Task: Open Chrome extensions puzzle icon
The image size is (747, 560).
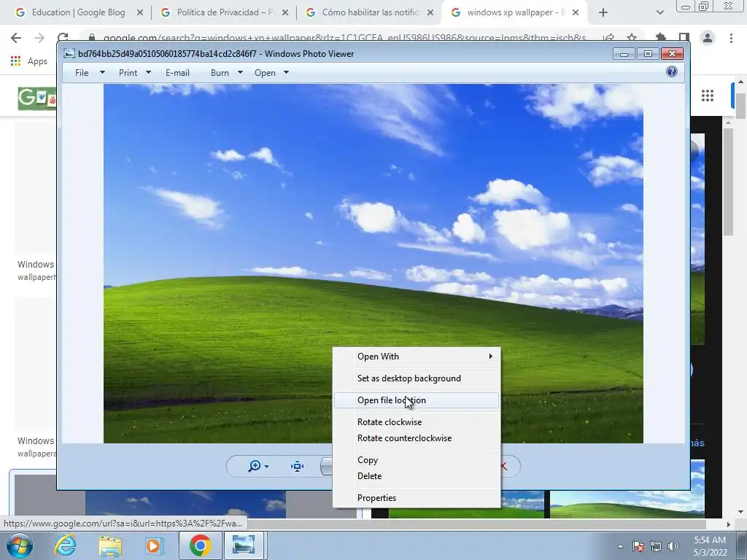Action: (x=660, y=38)
